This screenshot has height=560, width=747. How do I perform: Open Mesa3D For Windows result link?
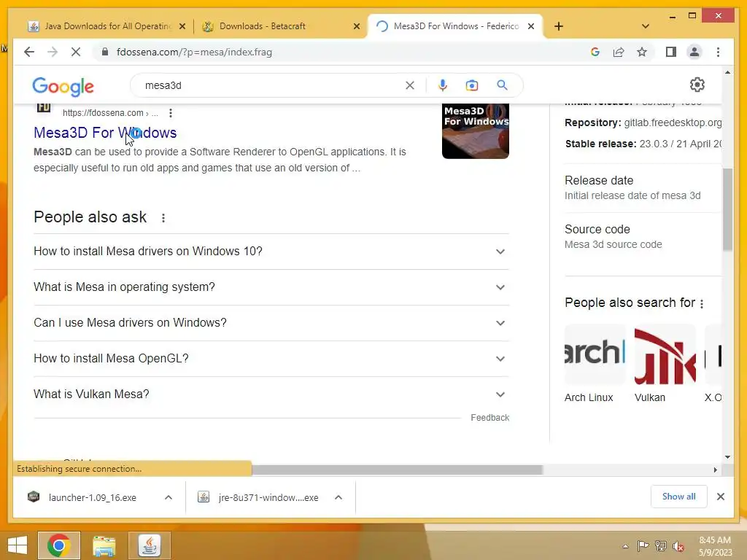(105, 133)
